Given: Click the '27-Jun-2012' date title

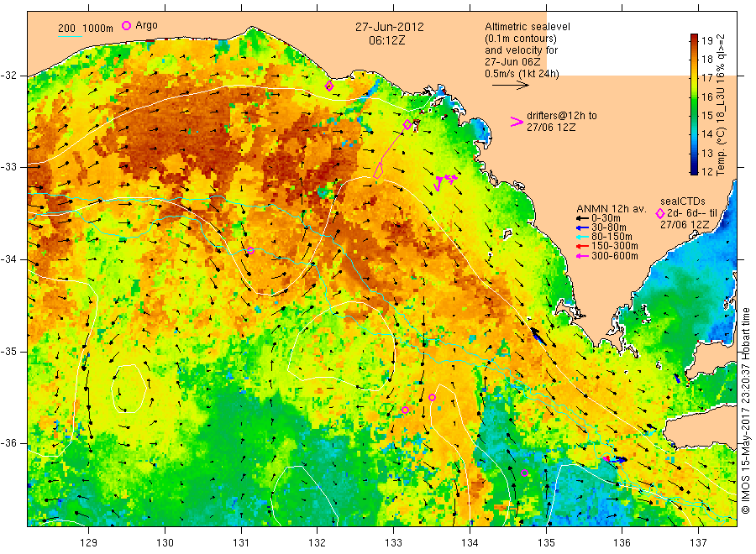Looking at the screenshot, I should (x=390, y=27).
